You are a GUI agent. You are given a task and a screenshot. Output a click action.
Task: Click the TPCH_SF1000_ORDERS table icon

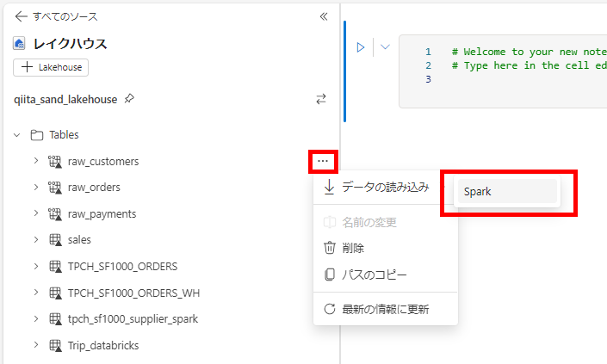pyautogui.click(x=55, y=267)
